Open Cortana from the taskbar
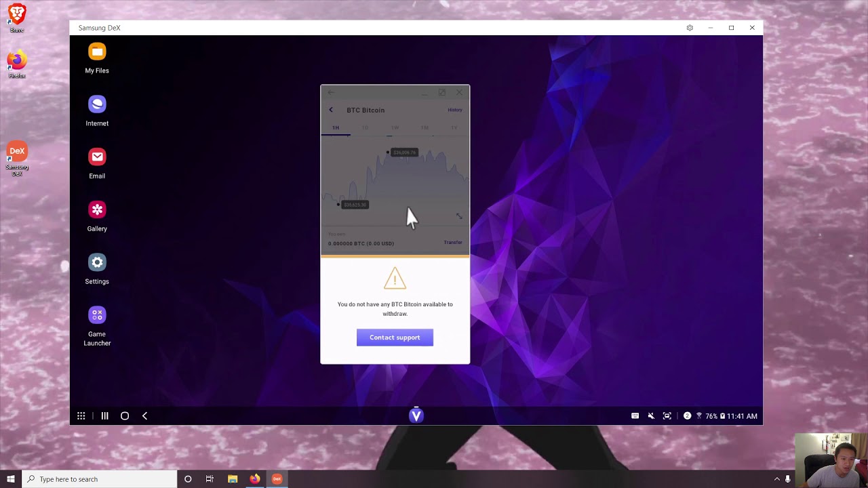The width and height of the screenshot is (868, 488). [188, 479]
